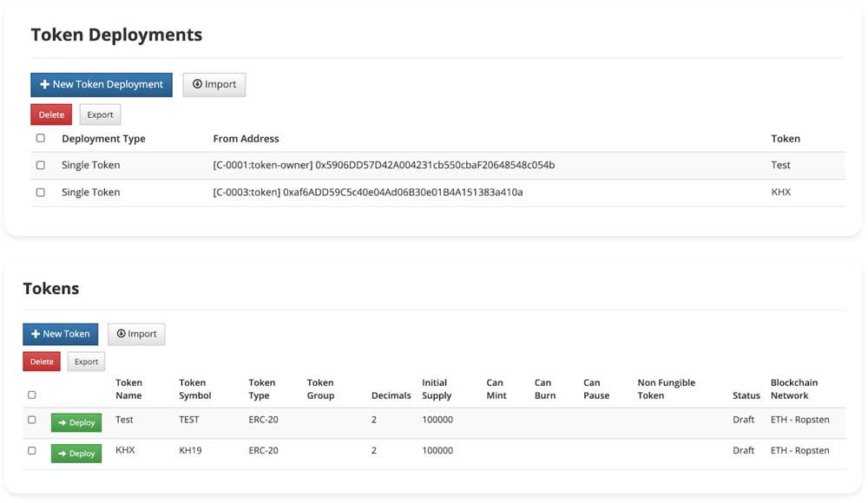
Task: Delete selected tokens in Tokens section
Action: pos(42,362)
